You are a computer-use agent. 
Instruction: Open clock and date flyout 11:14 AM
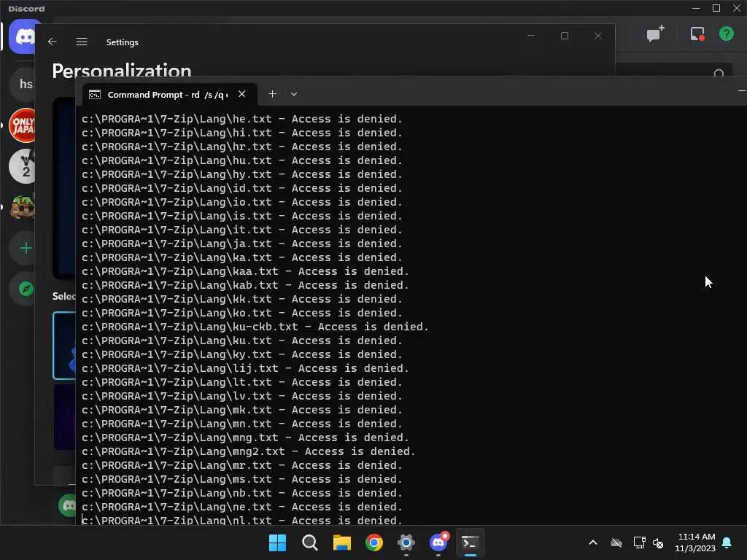[x=695, y=542]
